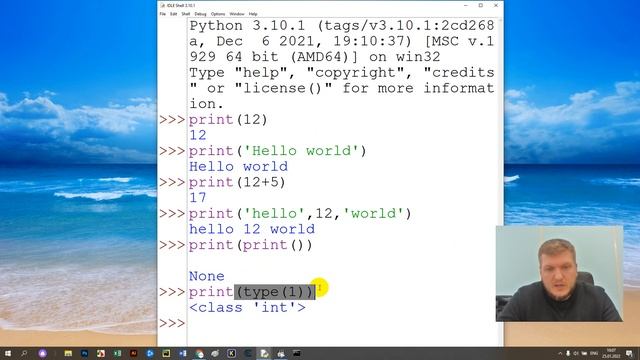Click the line print('hello',12,'world')
Screen dimensions: 640x360
(300, 213)
